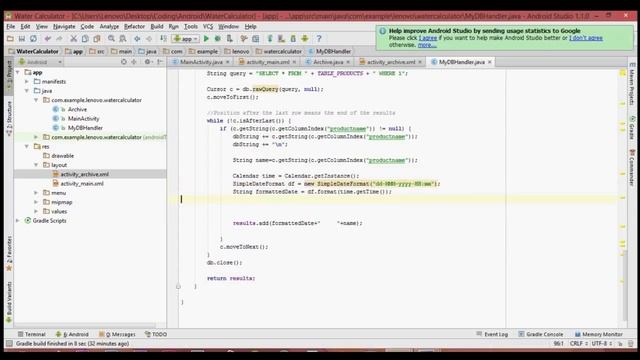Viewport: 640px width, 360px height.
Task: Click the Debug app bug icon
Action: click(218, 39)
